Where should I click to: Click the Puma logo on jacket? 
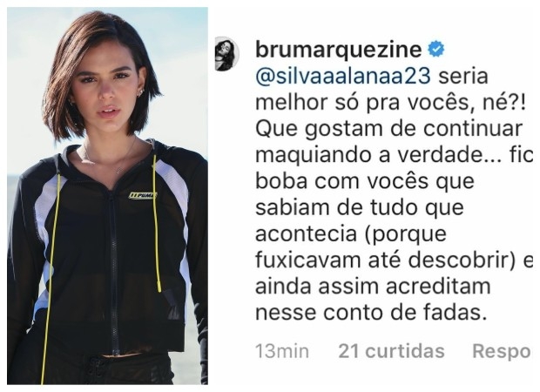click(x=142, y=196)
